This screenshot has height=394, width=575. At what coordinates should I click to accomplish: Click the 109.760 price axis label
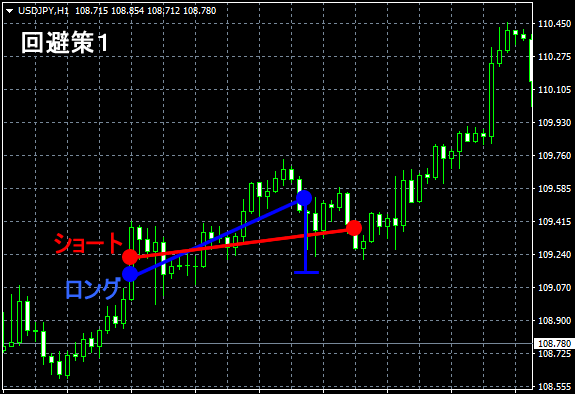point(554,156)
